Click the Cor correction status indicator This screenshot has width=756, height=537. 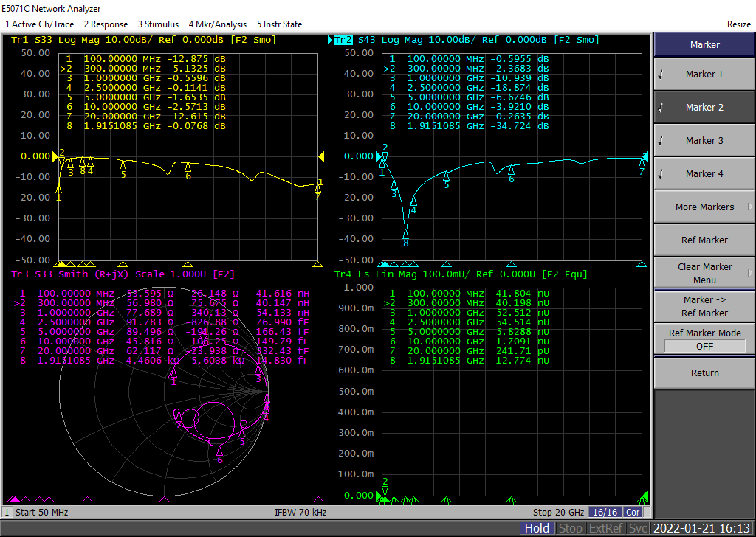pyautogui.click(x=633, y=512)
